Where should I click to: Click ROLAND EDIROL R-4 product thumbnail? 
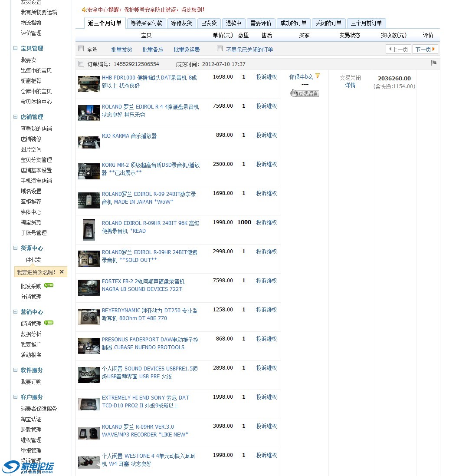[x=89, y=113]
